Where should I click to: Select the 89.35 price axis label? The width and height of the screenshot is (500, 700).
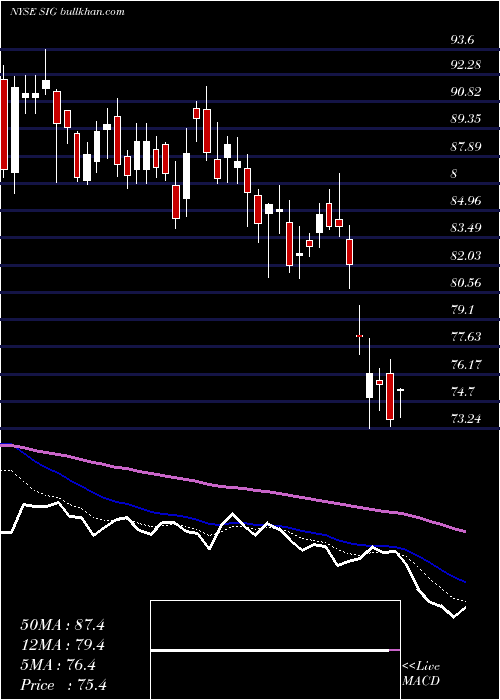point(466,119)
